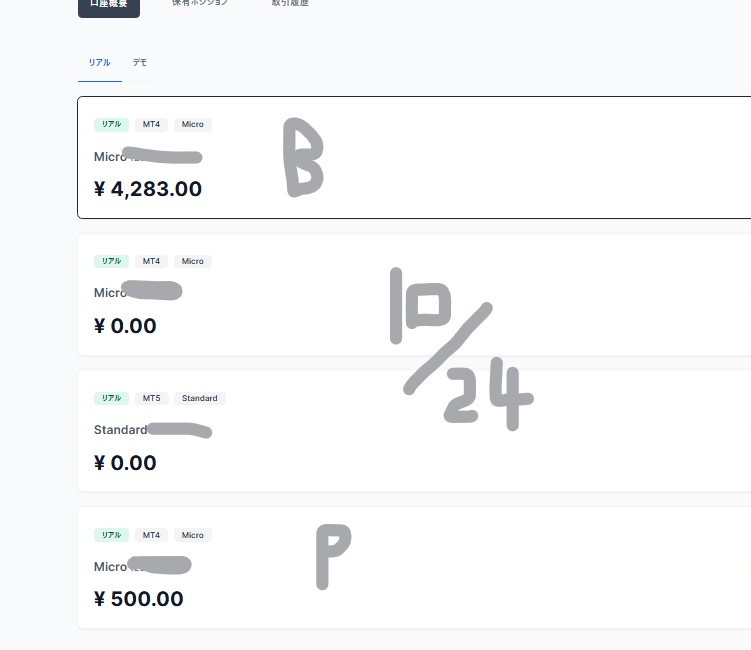751x650 pixels.
Task: Switch to the 保有ポジション tab
Action: (200, 4)
